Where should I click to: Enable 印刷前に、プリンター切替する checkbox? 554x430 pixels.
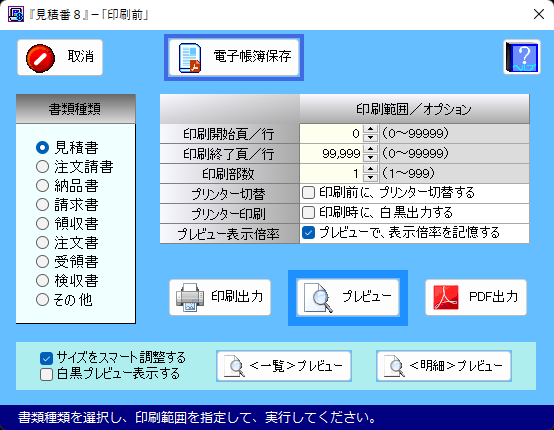tap(308, 193)
